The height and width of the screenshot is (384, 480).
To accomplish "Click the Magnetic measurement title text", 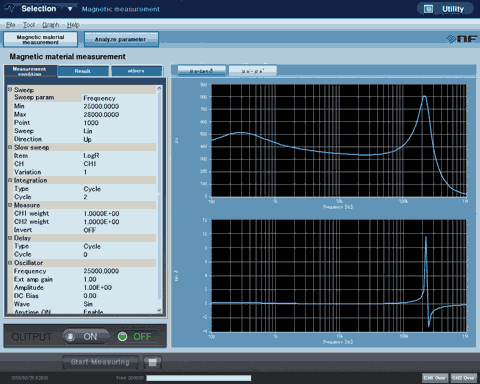I will pyautogui.click(x=121, y=9).
